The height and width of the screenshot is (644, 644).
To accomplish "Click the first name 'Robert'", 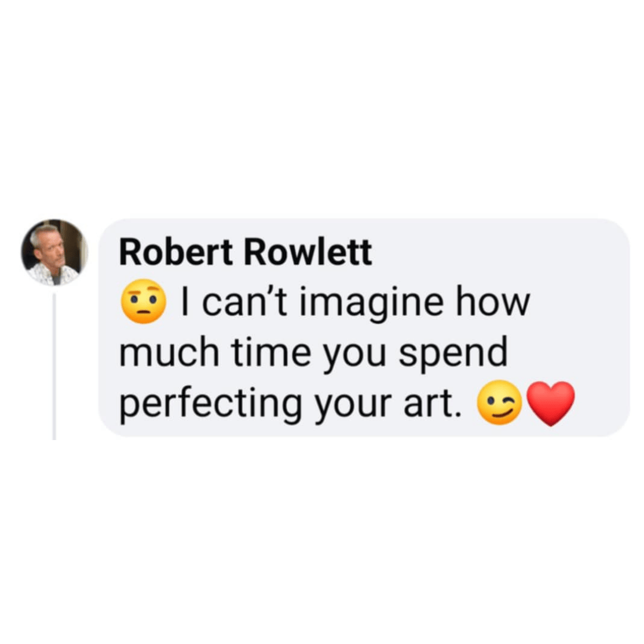I will click(176, 252).
